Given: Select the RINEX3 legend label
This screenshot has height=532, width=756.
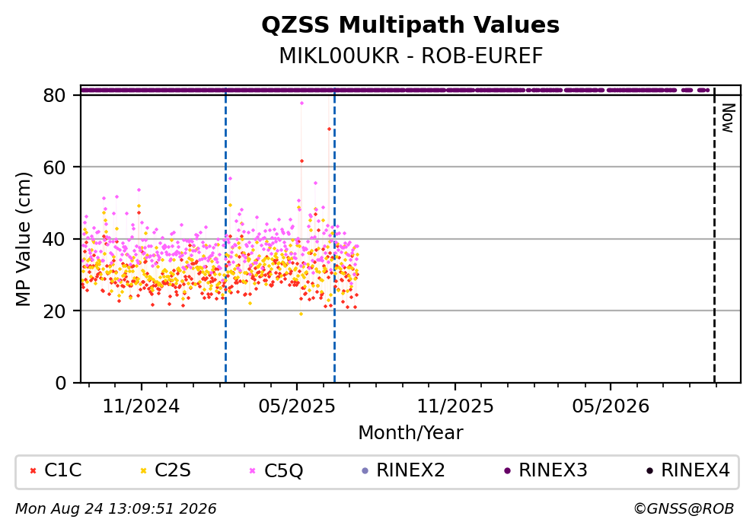Looking at the screenshot, I should [553, 470].
